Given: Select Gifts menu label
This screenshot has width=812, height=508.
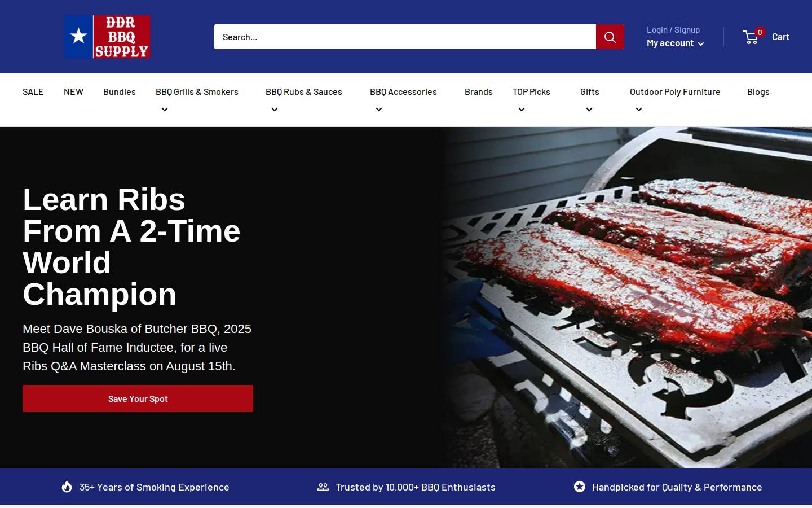Looking at the screenshot, I should (x=590, y=91).
